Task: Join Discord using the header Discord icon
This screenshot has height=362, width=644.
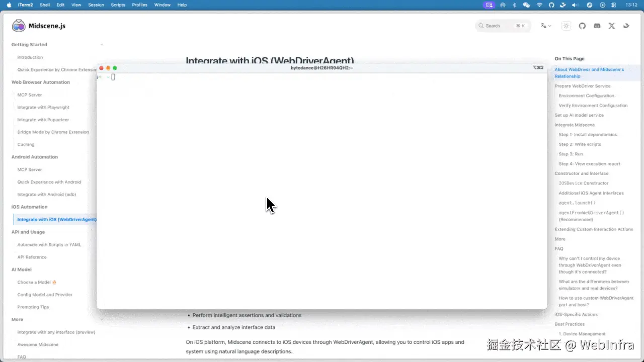Action: click(x=597, y=26)
